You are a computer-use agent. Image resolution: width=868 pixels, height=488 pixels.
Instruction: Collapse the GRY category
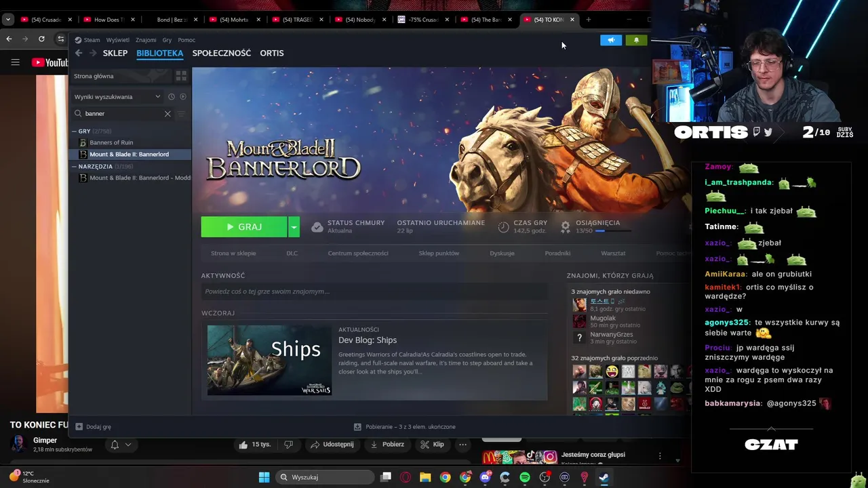[x=75, y=131]
